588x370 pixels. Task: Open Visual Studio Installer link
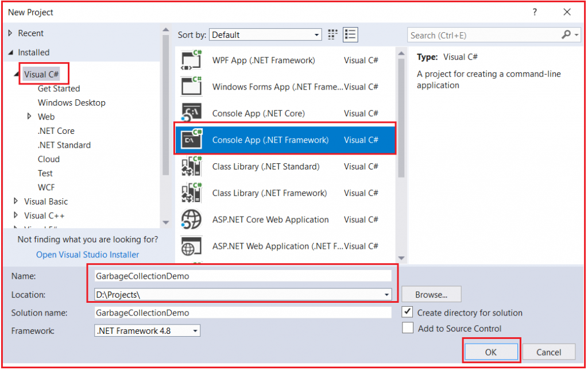click(87, 255)
